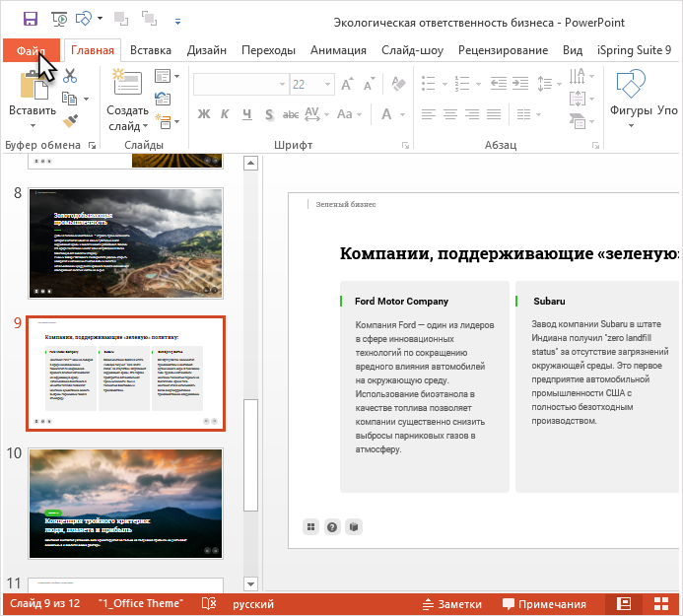Open the font dialog launcher in Шрифт group
Image resolution: width=683 pixels, height=616 pixels.
tap(405, 146)
